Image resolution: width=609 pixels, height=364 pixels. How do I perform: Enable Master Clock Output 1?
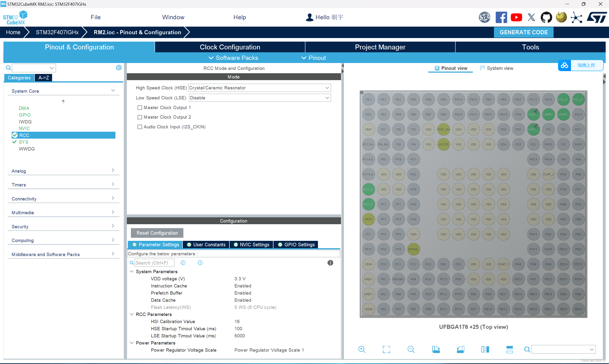[x=140, y=108]
